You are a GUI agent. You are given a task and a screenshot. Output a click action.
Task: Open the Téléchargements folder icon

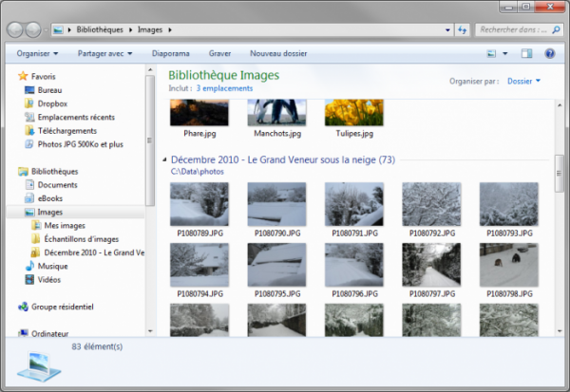29,131
